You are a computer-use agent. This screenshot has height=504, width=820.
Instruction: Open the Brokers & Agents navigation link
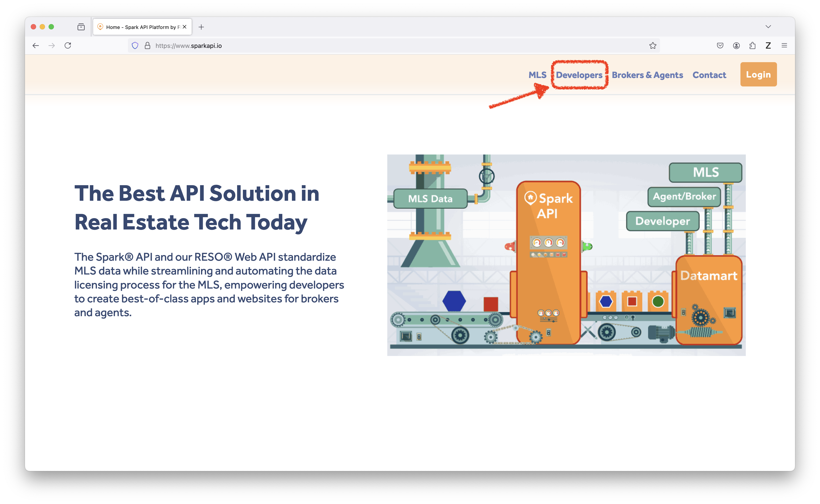click(x=647, y=75)
